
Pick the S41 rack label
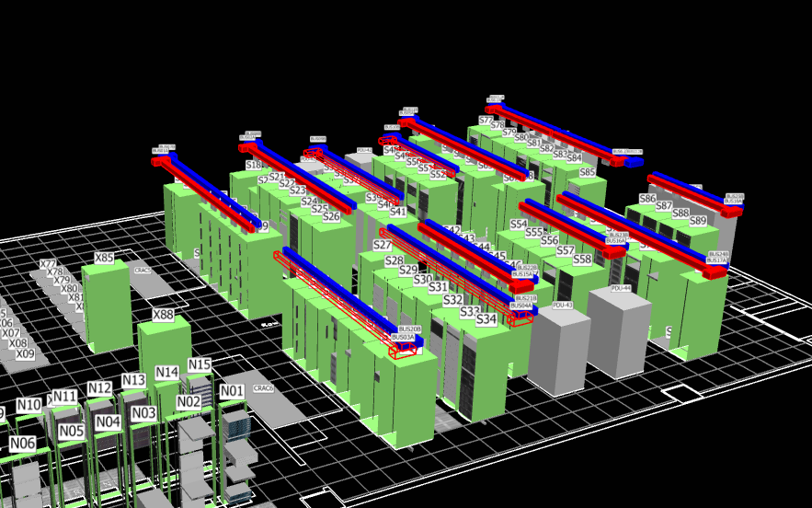tap(397, 212)
